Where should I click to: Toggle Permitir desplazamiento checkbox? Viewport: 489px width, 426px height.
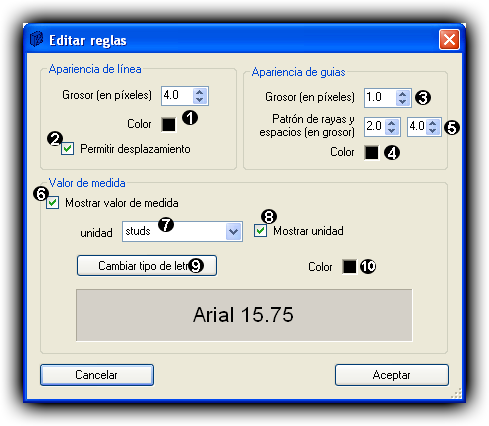click(x=67, y=149)
